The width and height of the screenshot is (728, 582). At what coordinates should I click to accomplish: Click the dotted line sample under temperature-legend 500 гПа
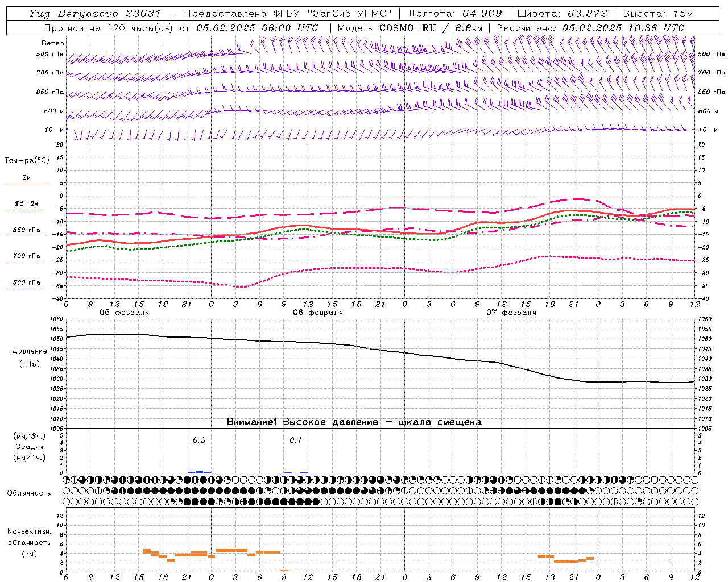pos(25,289)
